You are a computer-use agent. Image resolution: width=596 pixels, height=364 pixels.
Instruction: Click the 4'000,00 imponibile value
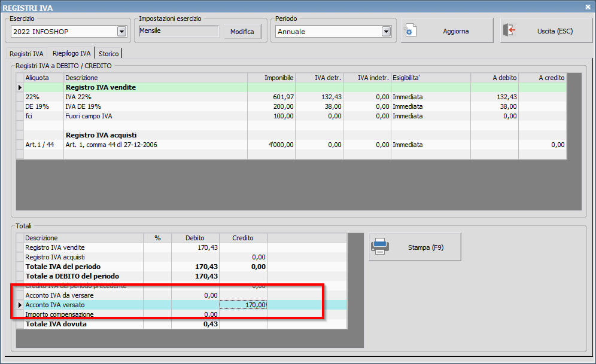pyautogui.click(x=281, y=145)
